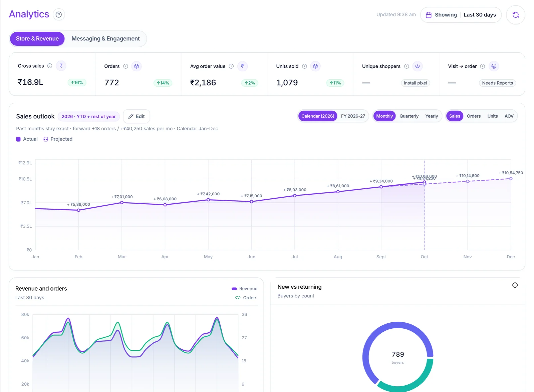Click the Needs Reports button
Image resolution: width=534 pixels, height=392 pixels.
click(497, 83)
